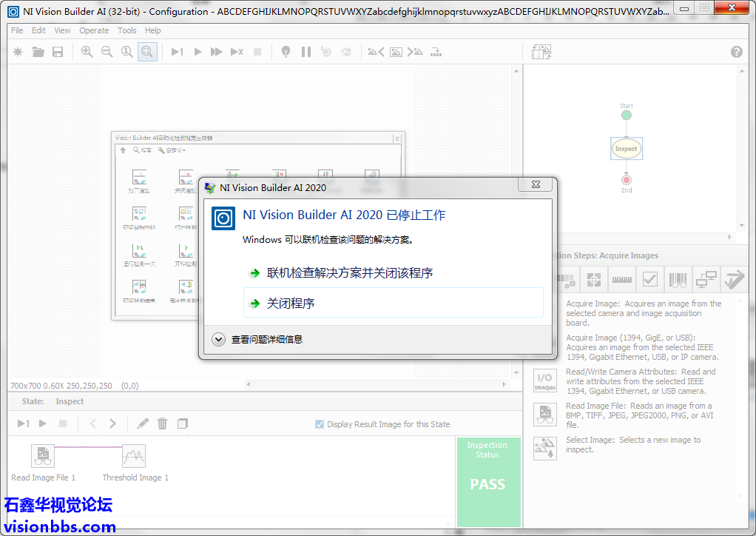Viewport: 756px width, 536px height.
Task: Open the Check for Presence checkmark tab
Action: pyautogui.click(x=650, y=279)
